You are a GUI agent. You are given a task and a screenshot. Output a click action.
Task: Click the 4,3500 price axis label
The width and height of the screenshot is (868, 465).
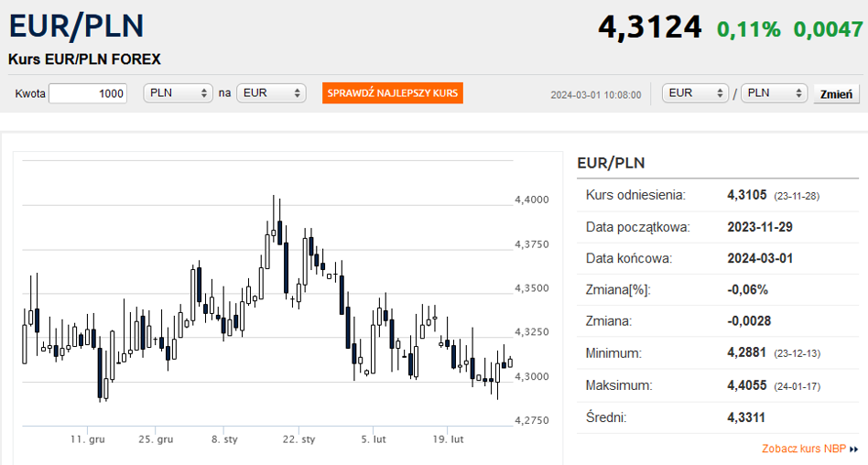(532, 288)
